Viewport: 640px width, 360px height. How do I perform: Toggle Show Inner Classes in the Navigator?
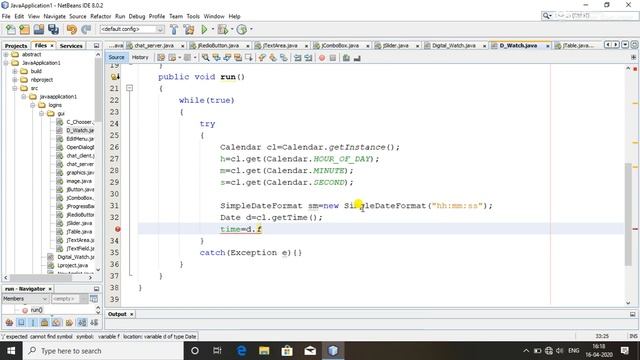pyautogui.click(x=56, y=323)
